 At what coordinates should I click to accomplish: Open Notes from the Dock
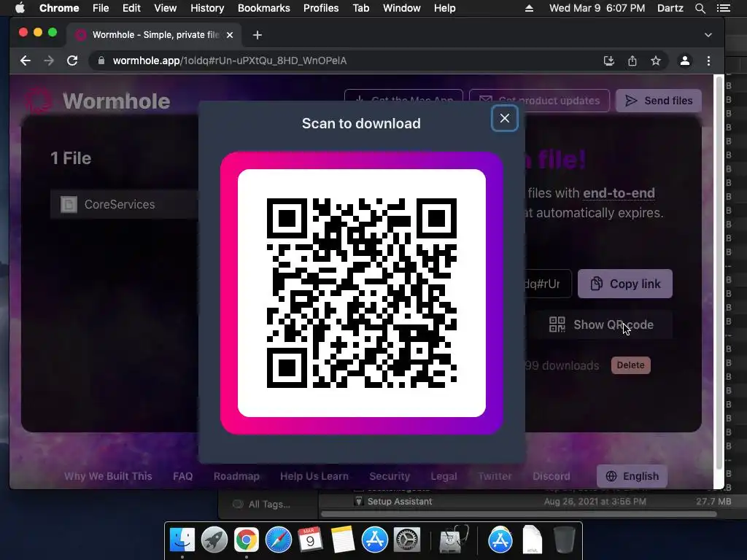pyautogui.click(x=343, y=540)
